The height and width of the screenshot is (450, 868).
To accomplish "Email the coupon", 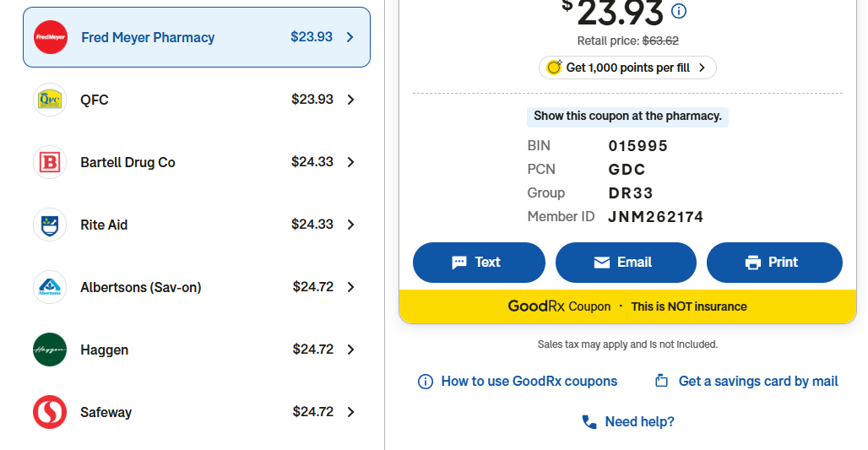I will 626,263.
